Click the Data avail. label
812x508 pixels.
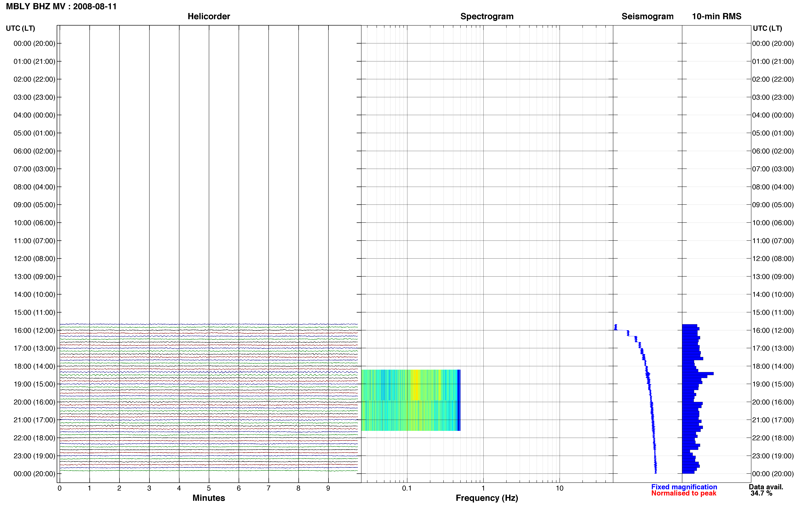766,487
